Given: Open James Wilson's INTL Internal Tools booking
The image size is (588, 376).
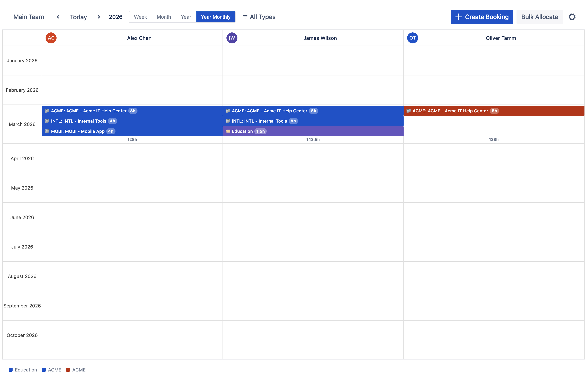Looking at the screenshot, I should [259, 121].
